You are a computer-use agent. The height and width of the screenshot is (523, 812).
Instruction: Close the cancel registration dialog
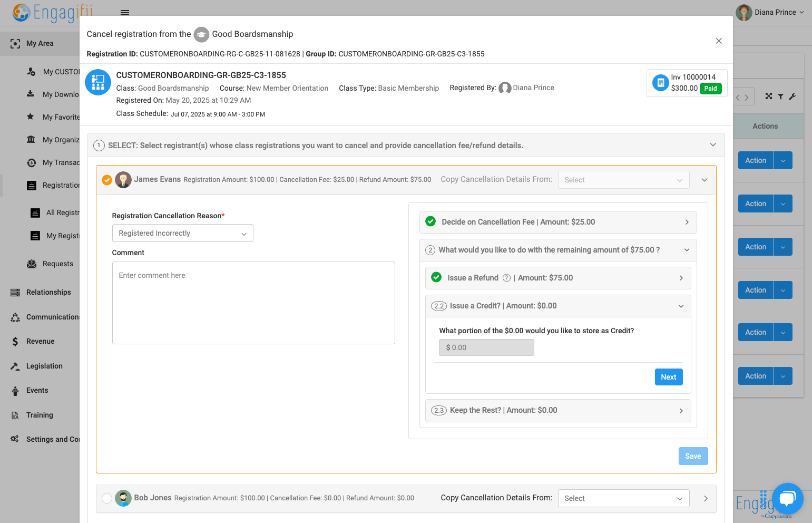(719, 41)
